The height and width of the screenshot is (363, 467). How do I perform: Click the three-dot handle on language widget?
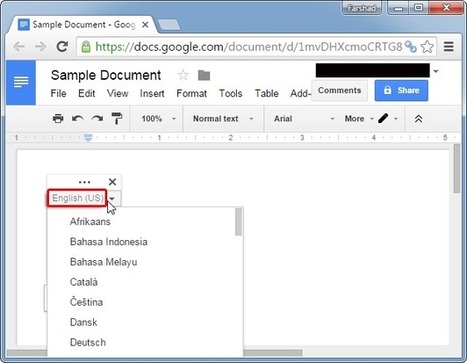tap(84, 182)
